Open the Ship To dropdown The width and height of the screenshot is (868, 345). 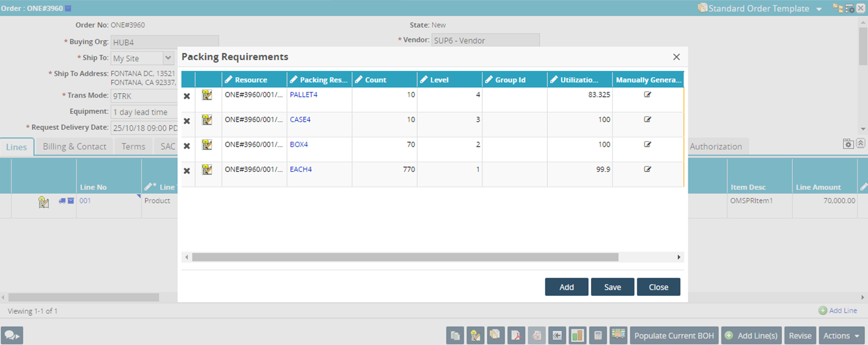(168, 58)
